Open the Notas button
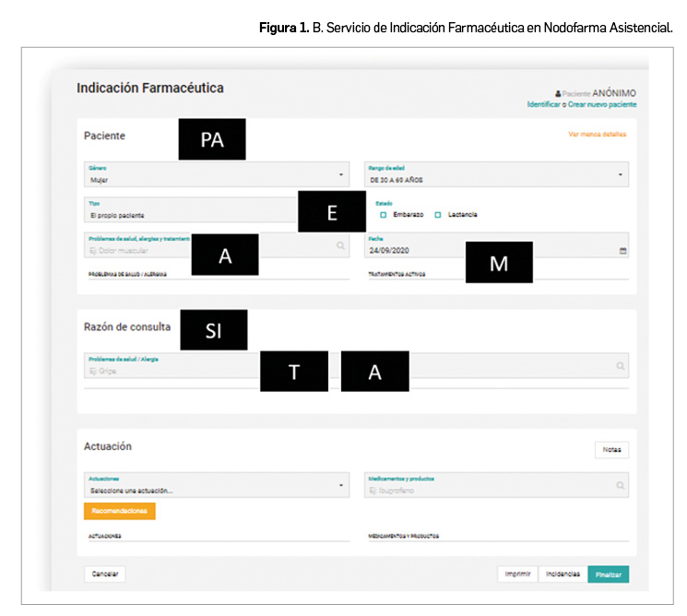Viewport: 687px width, 616px height. (611, 450)
